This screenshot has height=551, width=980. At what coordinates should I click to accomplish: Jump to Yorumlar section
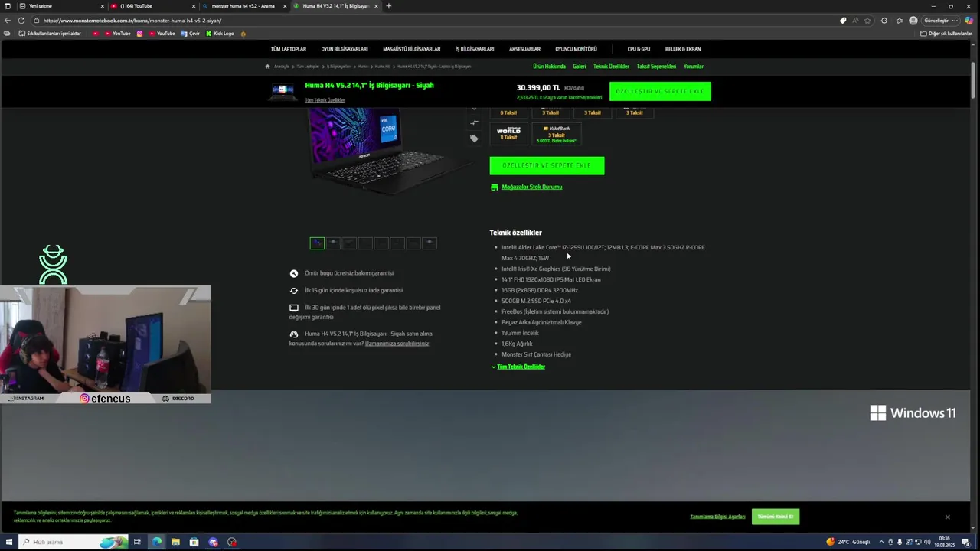tap(694, 67)
